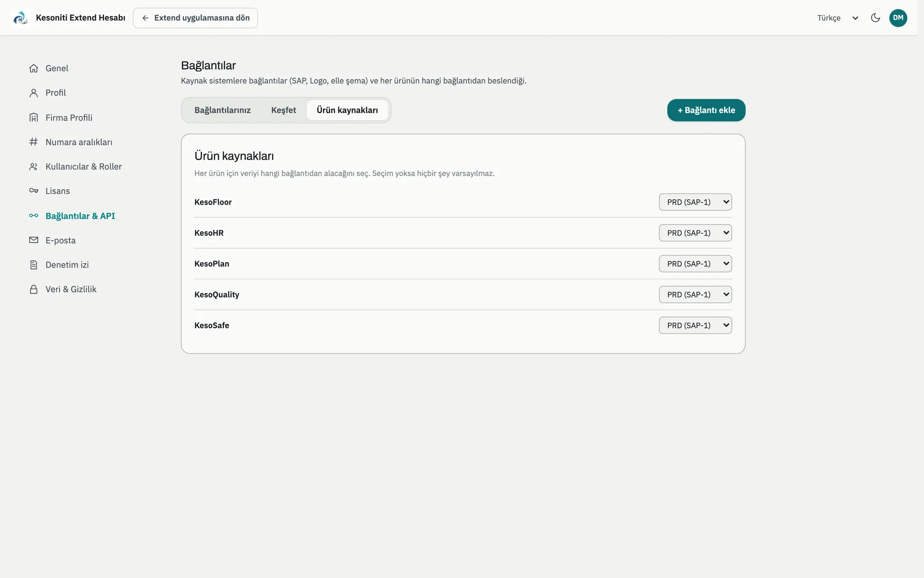Click the + Bağlantı ekle button
The image size is (924, 578).
tap(706, 110)
